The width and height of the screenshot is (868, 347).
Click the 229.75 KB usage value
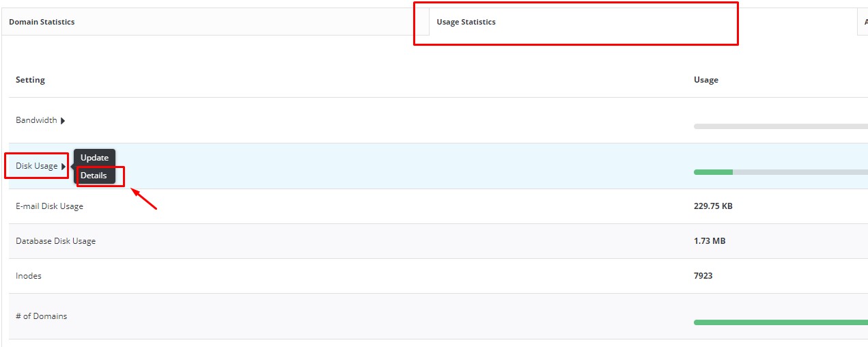[713, 206]
